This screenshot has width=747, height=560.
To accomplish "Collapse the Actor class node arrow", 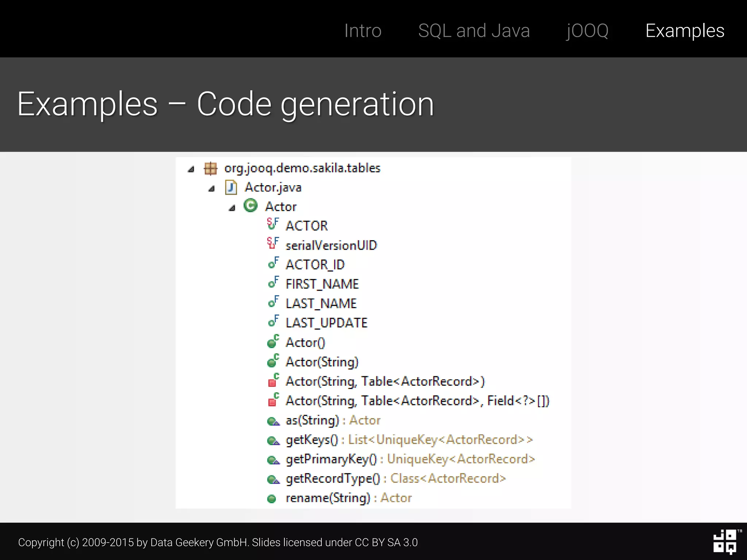I will pos(232,208).
